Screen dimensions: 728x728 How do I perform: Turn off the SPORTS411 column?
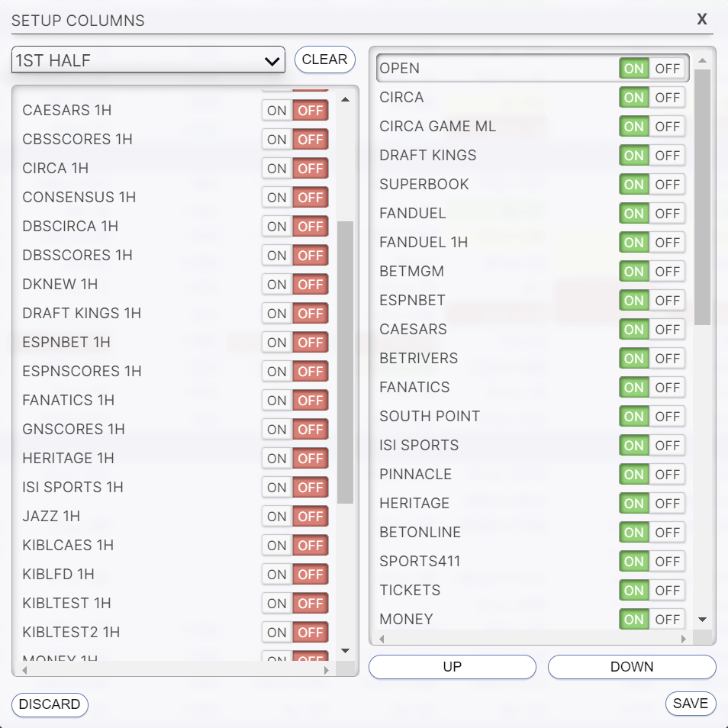(667, 562)
